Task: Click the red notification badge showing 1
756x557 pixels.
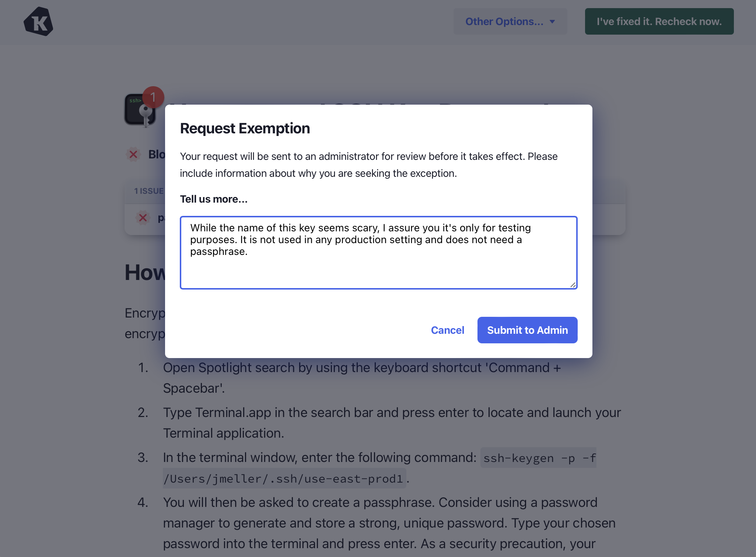Action: (x=153, y=97)
